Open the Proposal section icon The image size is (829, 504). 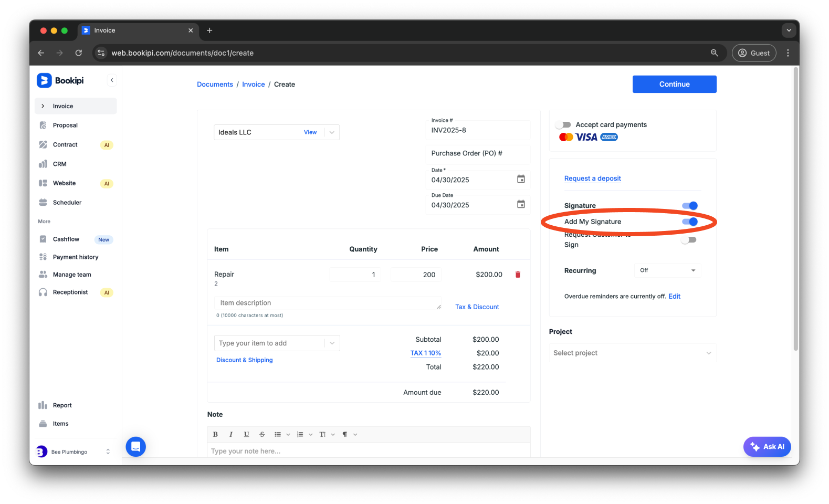[x=43, y=125]
